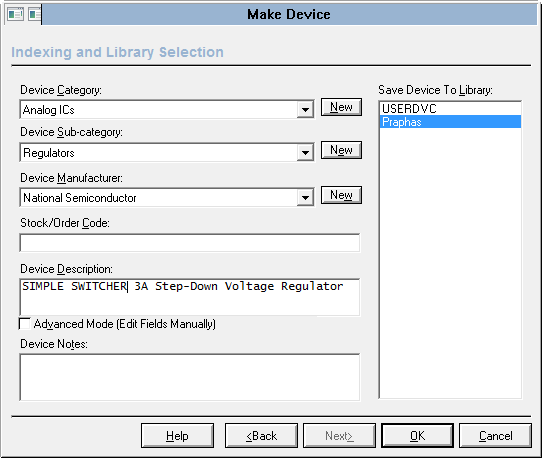Click the Analog ICs category combo box
542x458 pixels.
point(167,110)
